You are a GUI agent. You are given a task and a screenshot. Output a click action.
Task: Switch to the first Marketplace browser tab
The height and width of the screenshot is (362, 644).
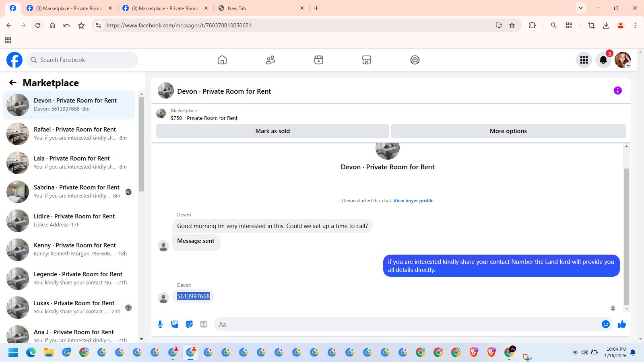pyautogui.click(x=69, y=8)
